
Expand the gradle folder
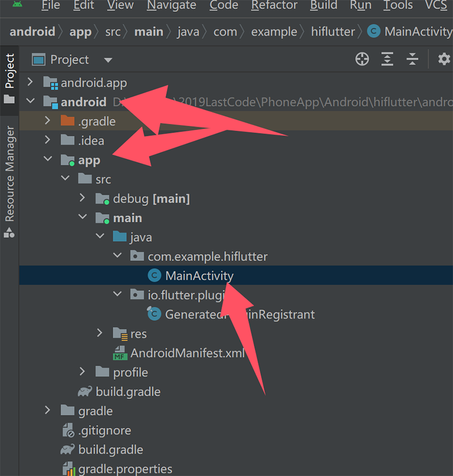[x=48, y=410]
